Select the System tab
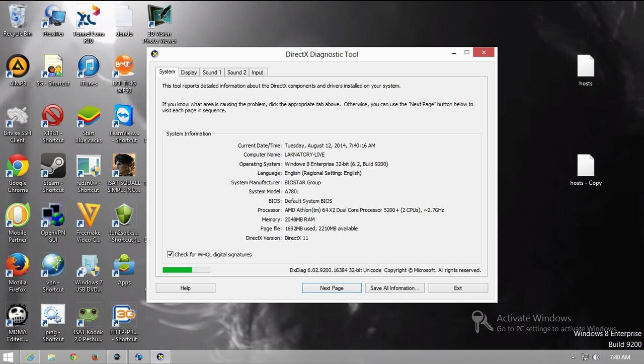This screenshot has height=364, width=644. tap(167, 71)
